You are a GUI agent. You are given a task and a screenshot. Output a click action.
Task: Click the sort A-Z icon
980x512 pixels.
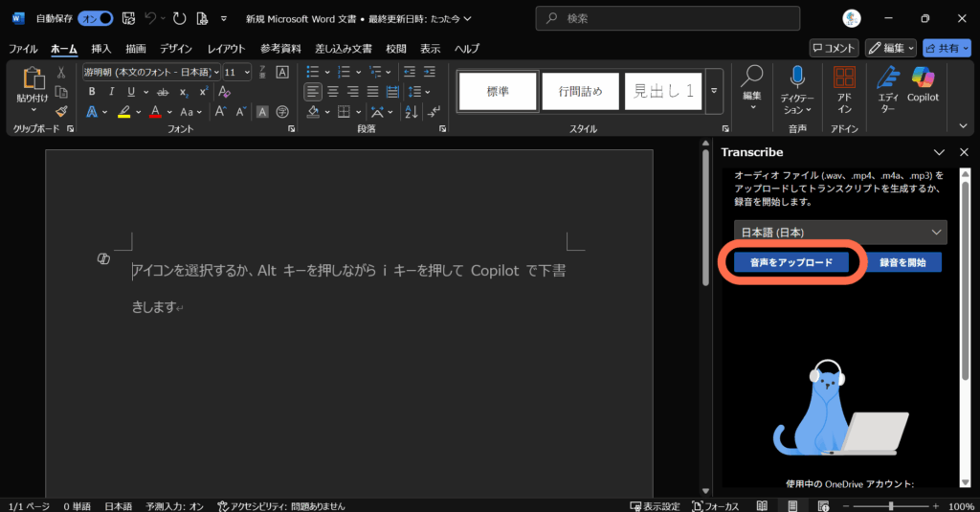(x=411, y=112)
